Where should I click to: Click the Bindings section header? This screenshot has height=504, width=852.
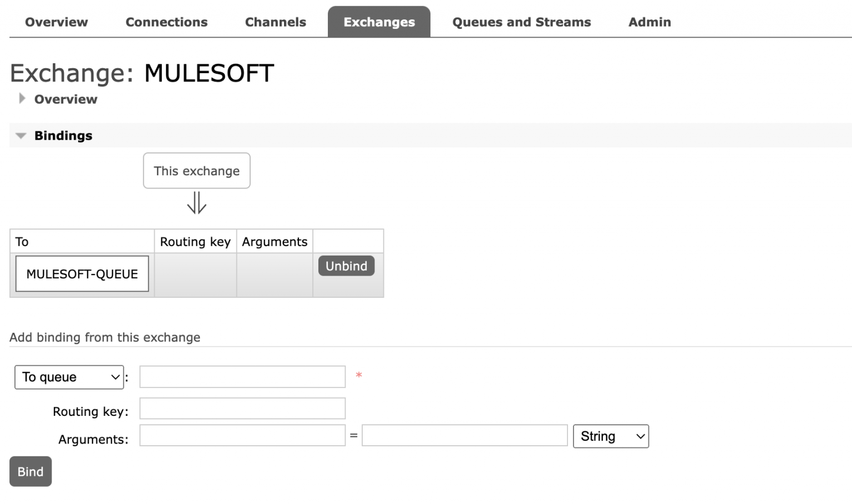tap(63, 135)
